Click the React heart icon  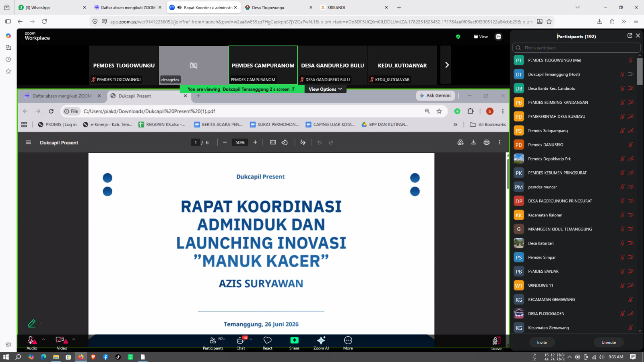click(267, 340)
